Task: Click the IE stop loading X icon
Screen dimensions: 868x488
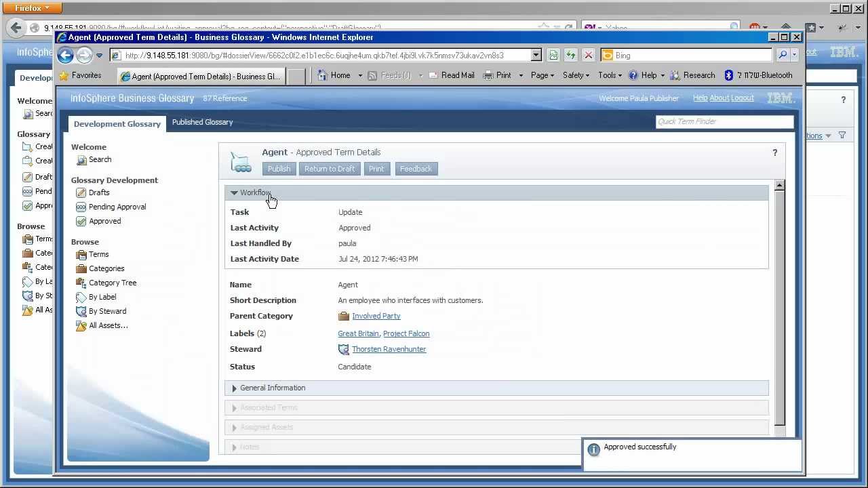Action: [588, 56]
